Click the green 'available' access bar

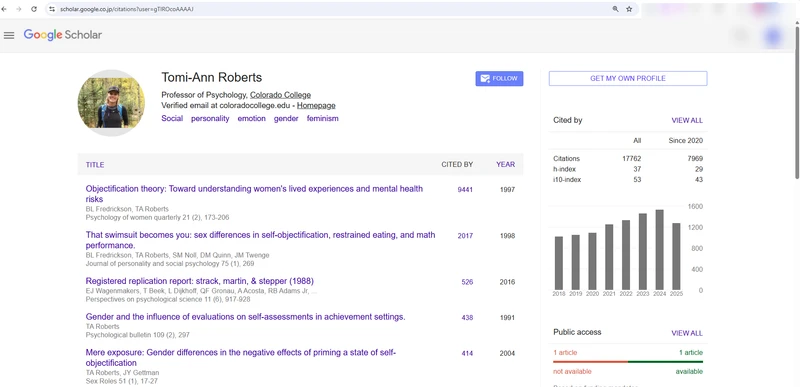pos(665,362)
